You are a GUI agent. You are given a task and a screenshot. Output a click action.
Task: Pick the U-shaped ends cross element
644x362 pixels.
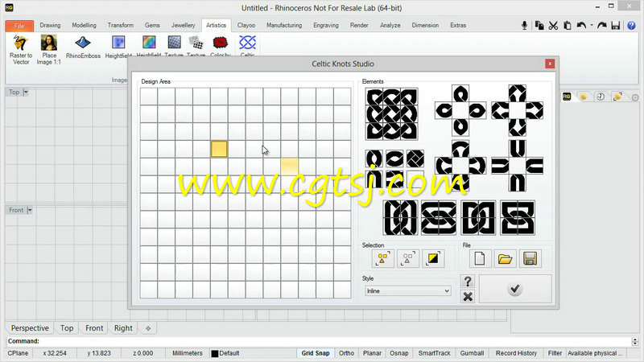pos(517,166)
